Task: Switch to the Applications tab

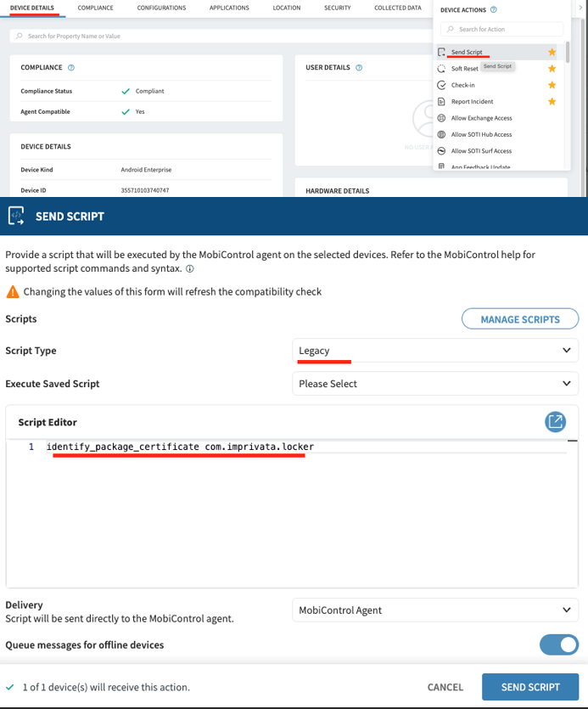Action: (x=229, y=8)
